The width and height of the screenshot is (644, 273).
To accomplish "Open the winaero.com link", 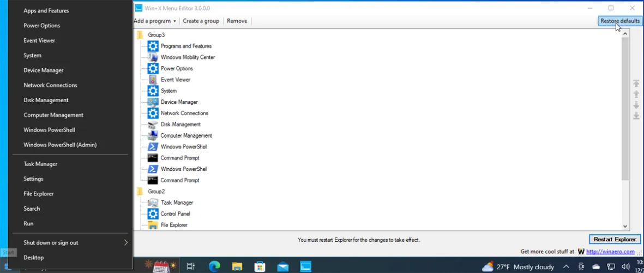I will [610, 252].
